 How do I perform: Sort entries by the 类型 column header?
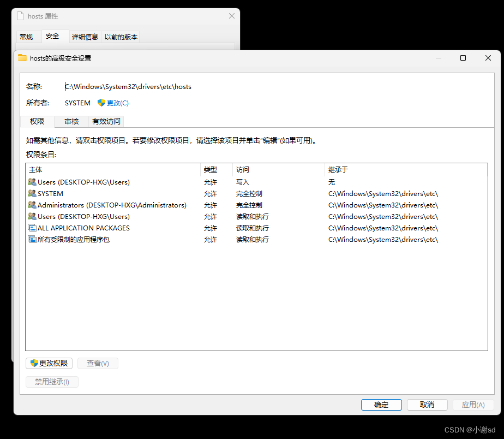click(210, 169)
